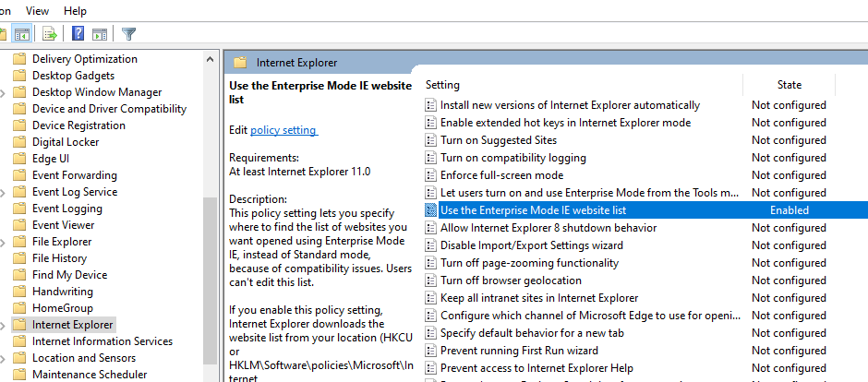Select Device and Driver Compatibility folder

pos(109,109)
